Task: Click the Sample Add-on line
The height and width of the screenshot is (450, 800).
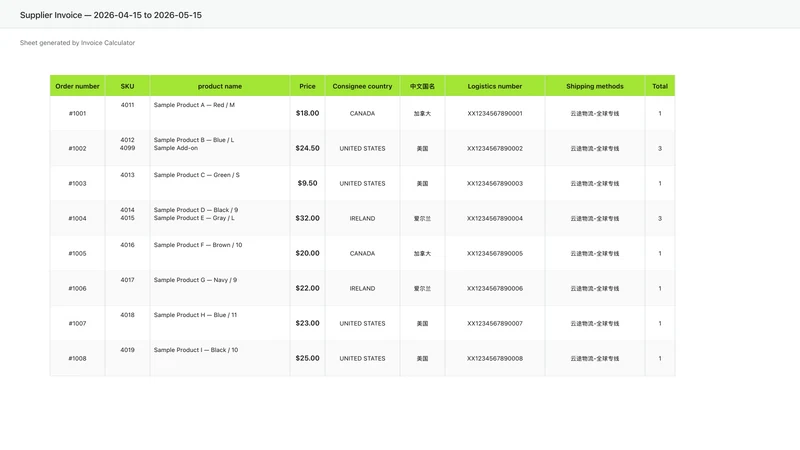Action: 176,148
